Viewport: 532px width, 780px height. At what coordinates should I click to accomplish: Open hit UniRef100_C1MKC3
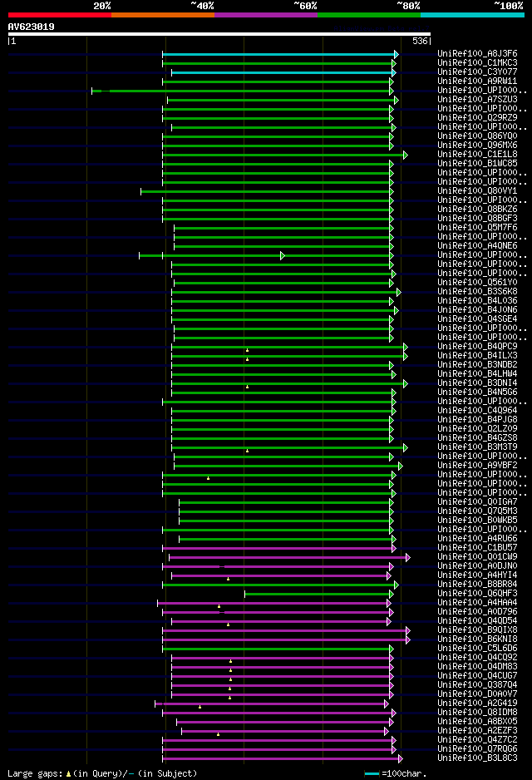(477, 62)
